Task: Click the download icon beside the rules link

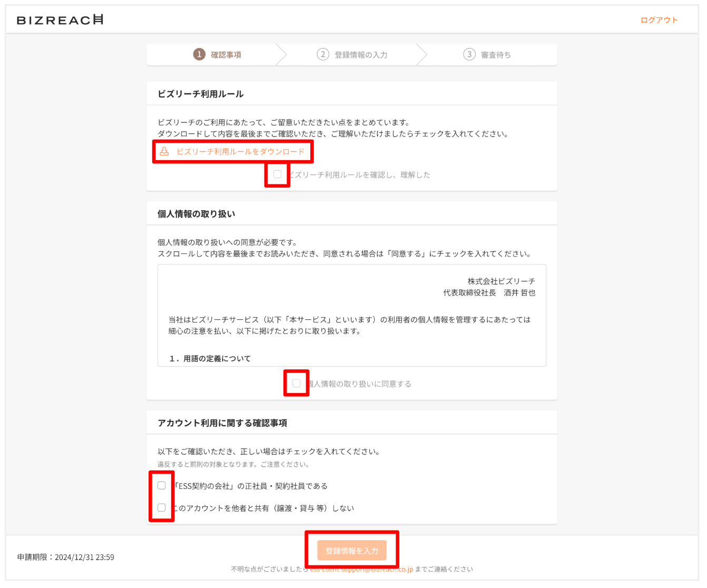Action: (x=164, y=152)
